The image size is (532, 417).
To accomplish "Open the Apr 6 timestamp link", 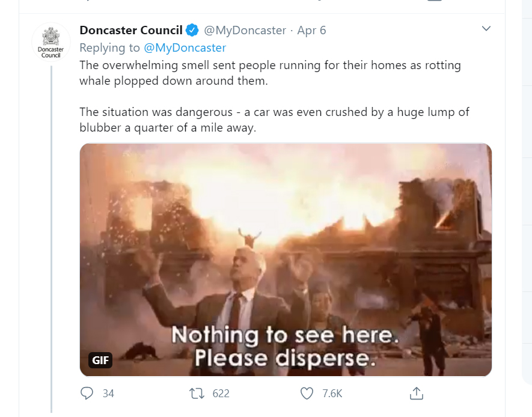I will pyautogui.click(x=311, y=30).
